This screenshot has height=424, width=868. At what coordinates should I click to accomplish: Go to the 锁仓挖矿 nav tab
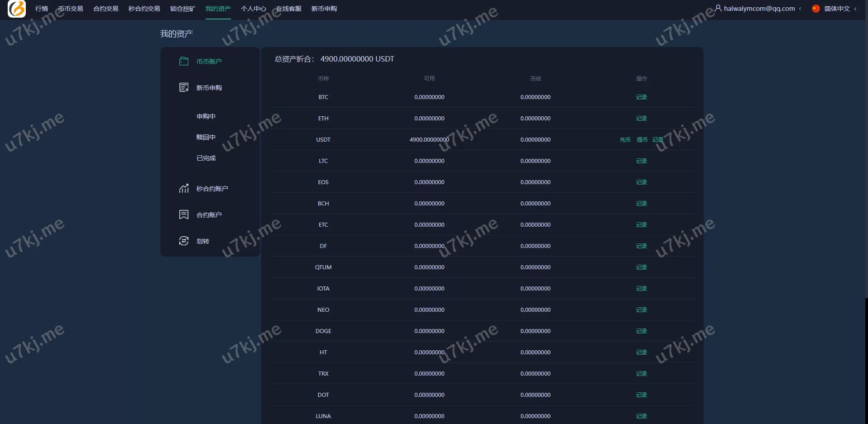(x=182, y=9)
